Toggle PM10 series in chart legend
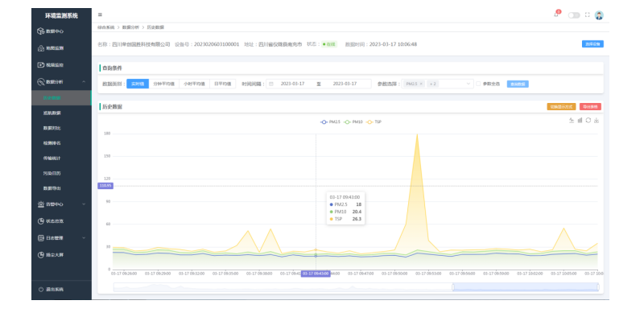This screenshot has height=317, width=644. point(353,122)
